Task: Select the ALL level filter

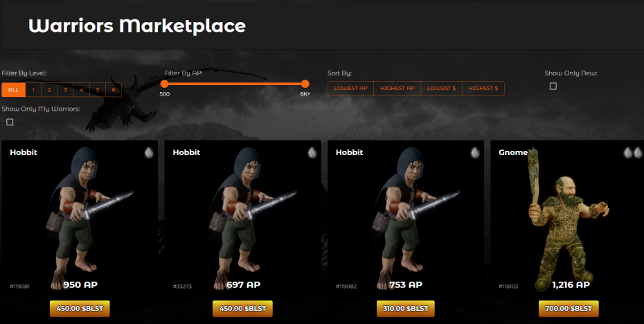Action: coord(14,89)
